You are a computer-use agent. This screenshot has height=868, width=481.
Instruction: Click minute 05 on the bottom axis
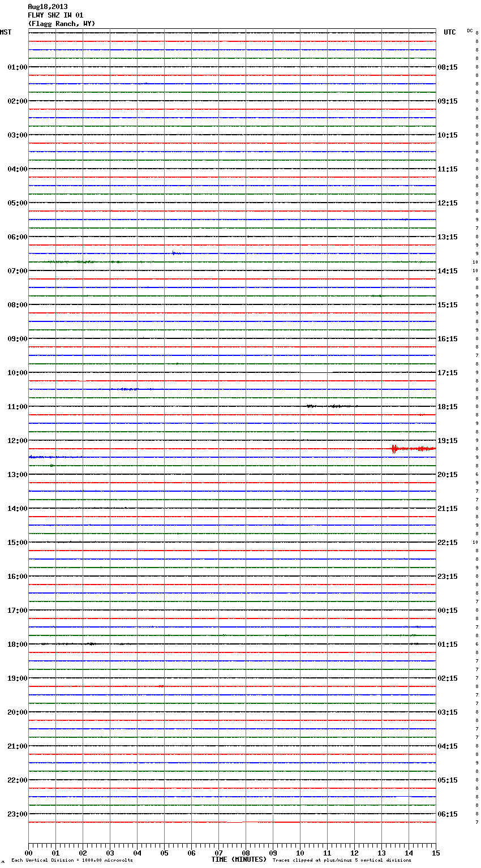pos(164,853)
